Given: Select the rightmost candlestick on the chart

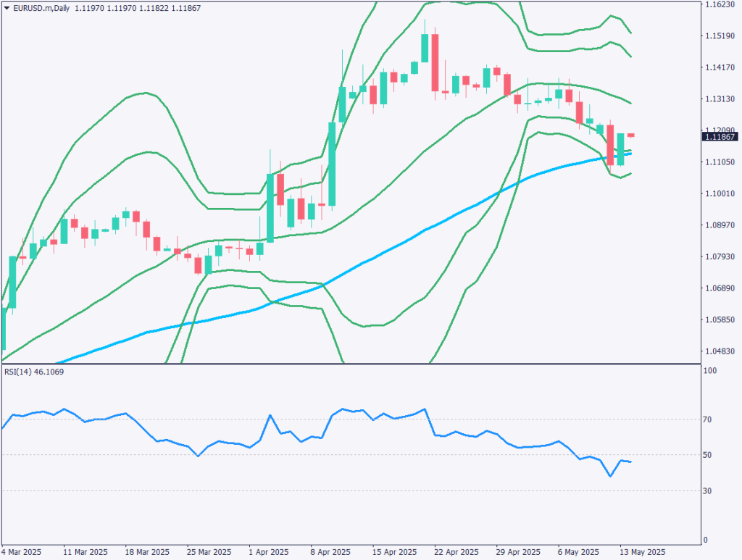Looking at the screenshot, I should click(x=631, y=135).
